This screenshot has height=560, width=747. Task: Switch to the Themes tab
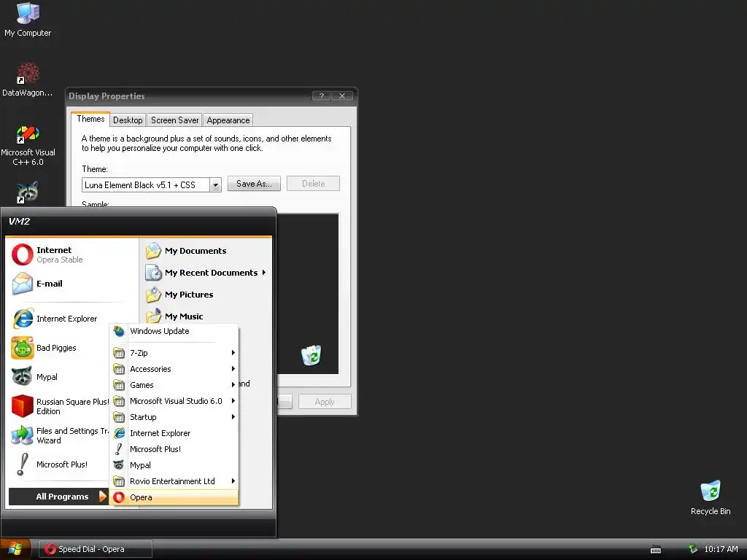click(90, 119)
